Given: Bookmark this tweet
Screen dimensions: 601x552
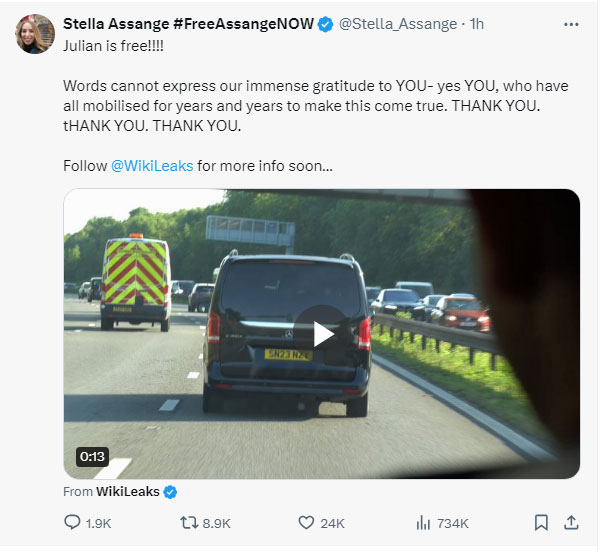Looking at the screenshot, I should click(x=541, y=522).
